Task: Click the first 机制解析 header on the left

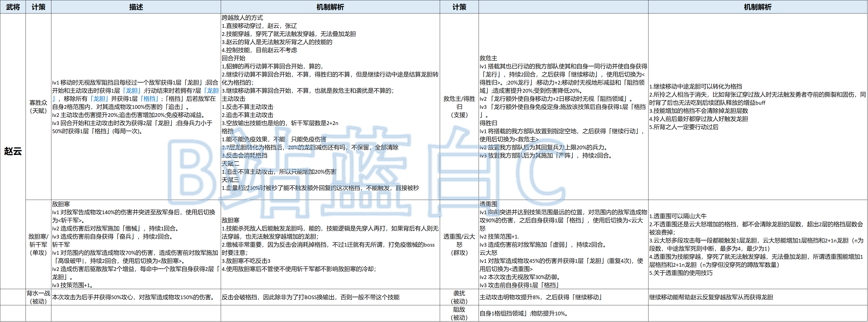Action: tap(330, 7)
